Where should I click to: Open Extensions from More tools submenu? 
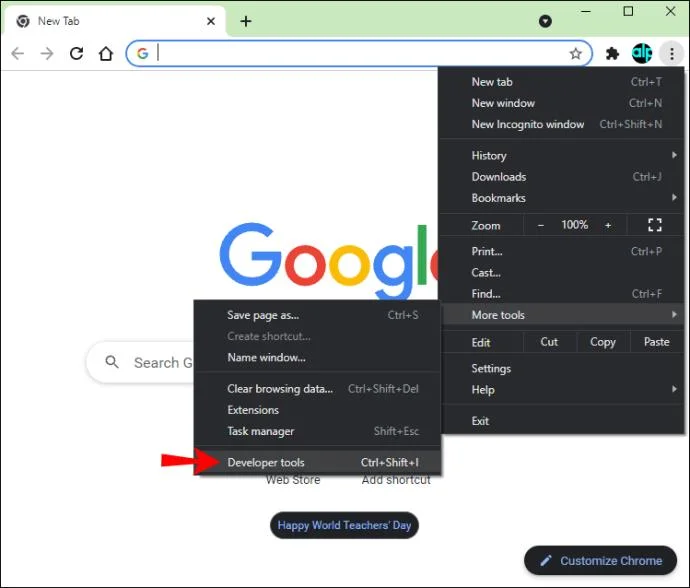pos(317,410)
